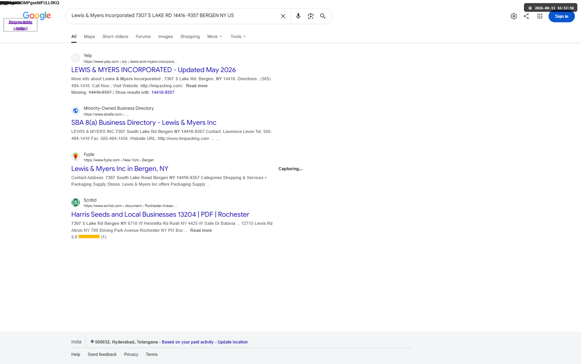Click the Minority-Owned Business Directory favicon
This screenshot has width=588, height=364.
click(76, 110)
